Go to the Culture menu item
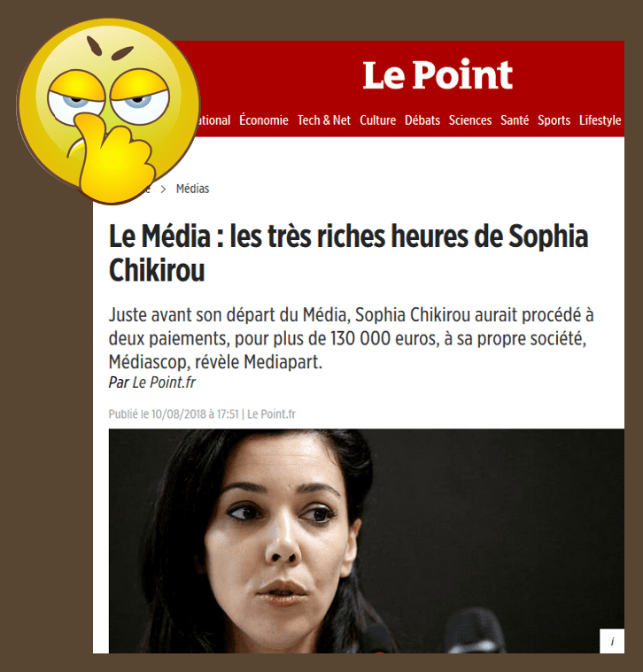643x672 pixels. [377, 120]
